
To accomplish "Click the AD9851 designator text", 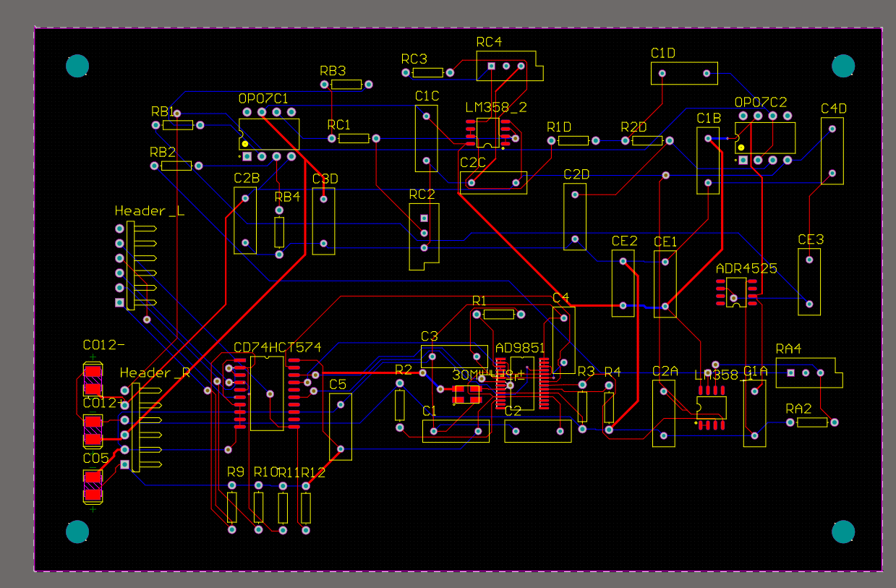I will tap(520, 348).
